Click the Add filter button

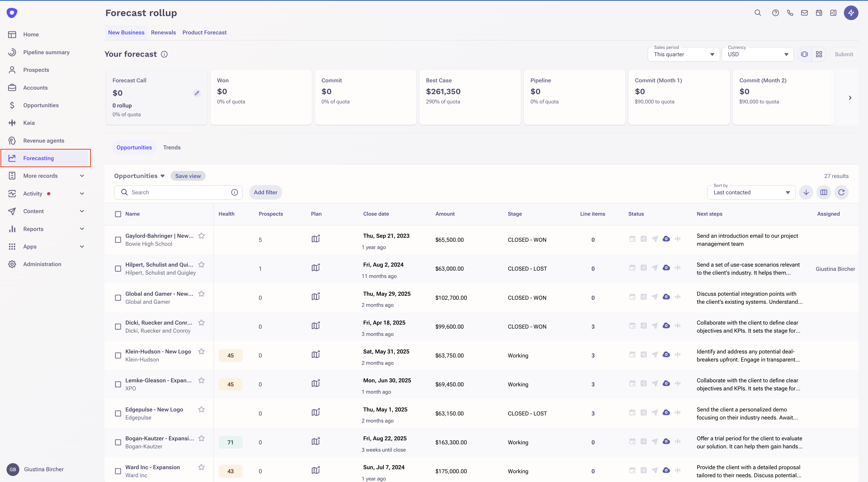(x=265, y=192)
